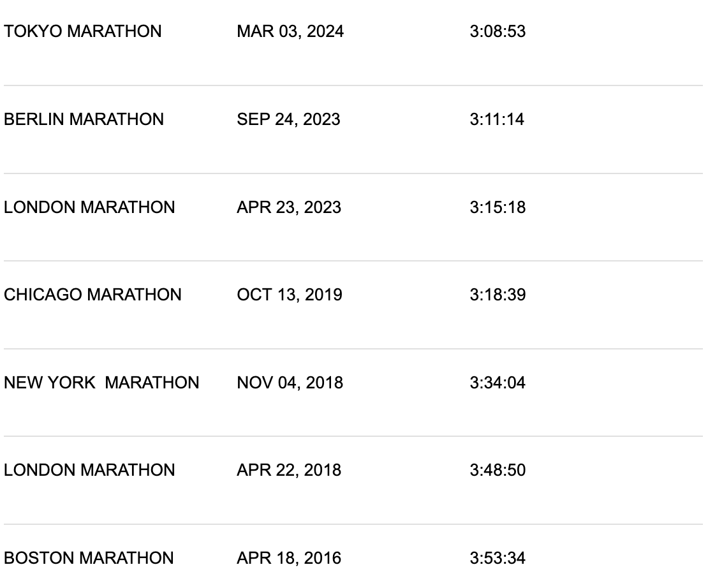Select the date APR 22, 2018
Screen dimensions: 708x588
289,470
